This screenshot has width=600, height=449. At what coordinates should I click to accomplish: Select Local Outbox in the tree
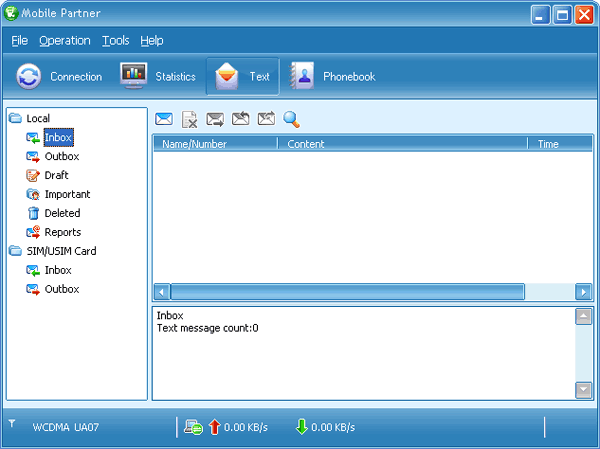(62, 156)
